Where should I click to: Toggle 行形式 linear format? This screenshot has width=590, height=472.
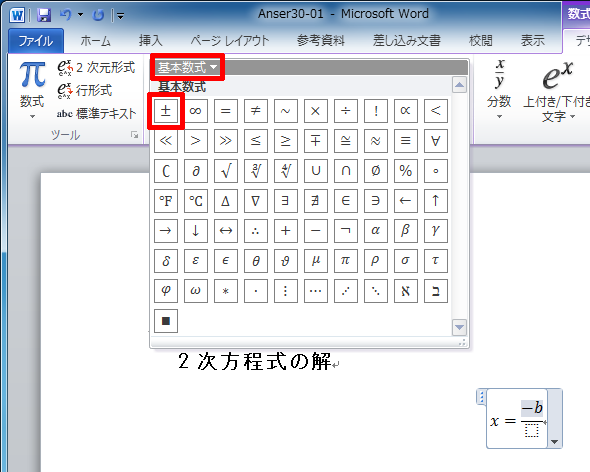[x=85, y=90]
